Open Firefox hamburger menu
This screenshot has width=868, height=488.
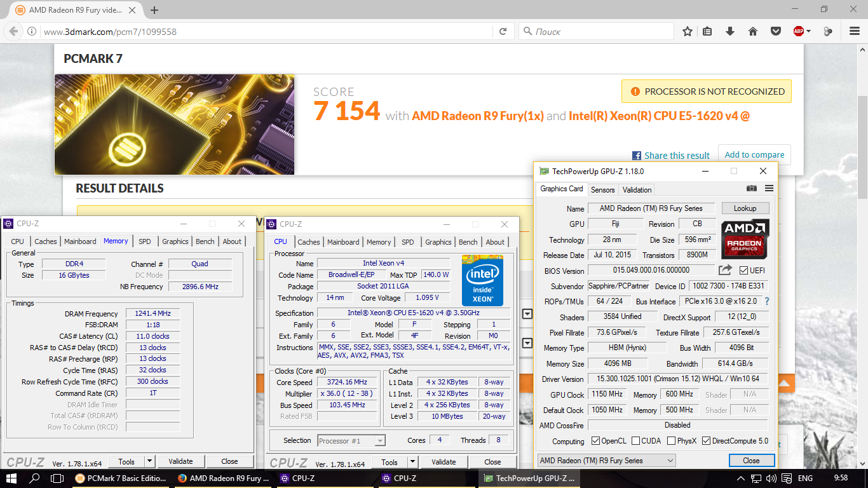854,31
